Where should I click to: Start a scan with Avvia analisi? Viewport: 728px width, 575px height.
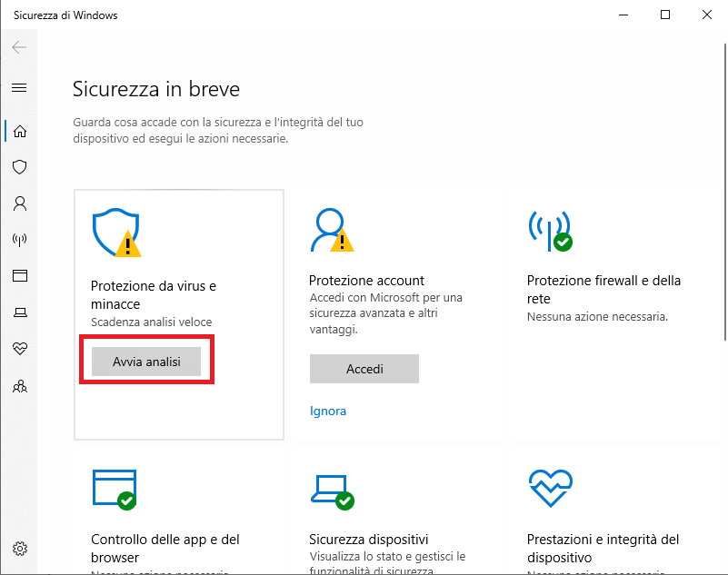click(146, 362)
